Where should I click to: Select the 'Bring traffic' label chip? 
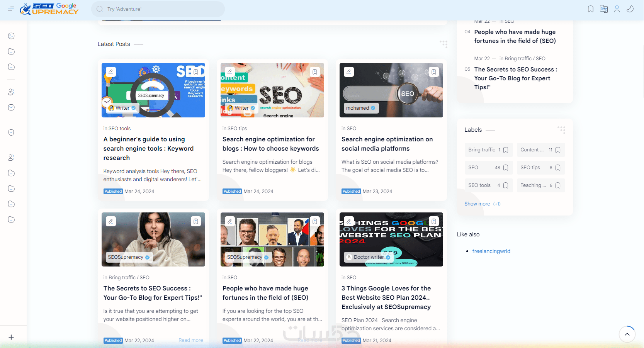(x=489, y=150)
